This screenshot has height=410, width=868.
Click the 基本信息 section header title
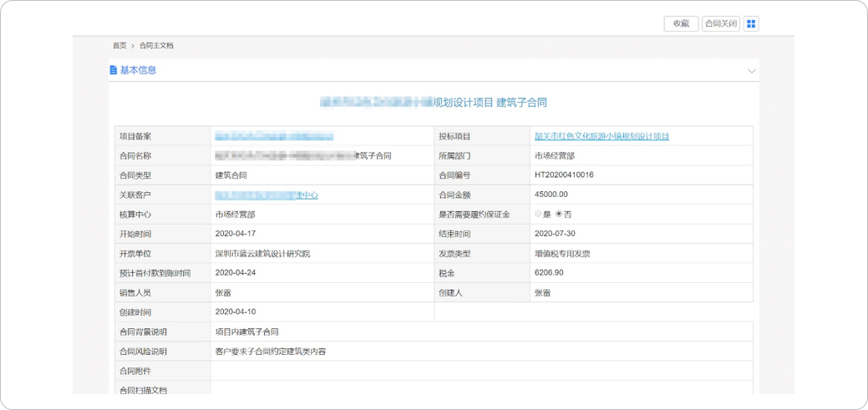(x=138, y=70)
